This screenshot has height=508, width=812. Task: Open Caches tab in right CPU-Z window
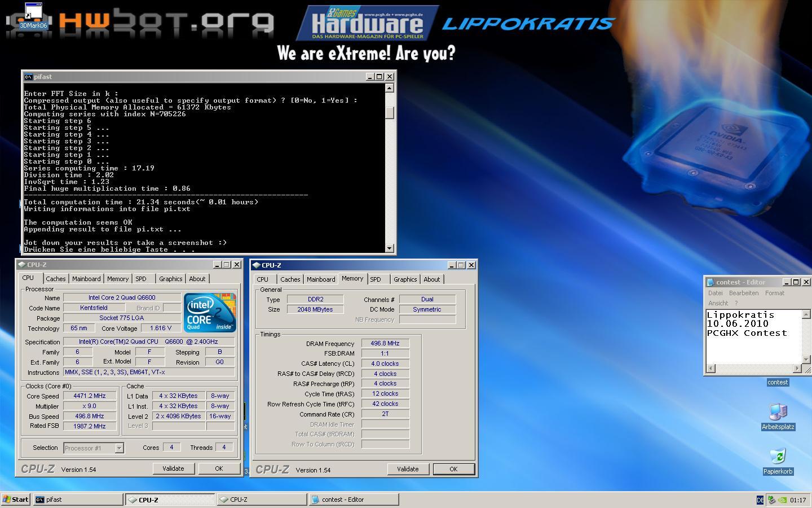click(290, 279)
